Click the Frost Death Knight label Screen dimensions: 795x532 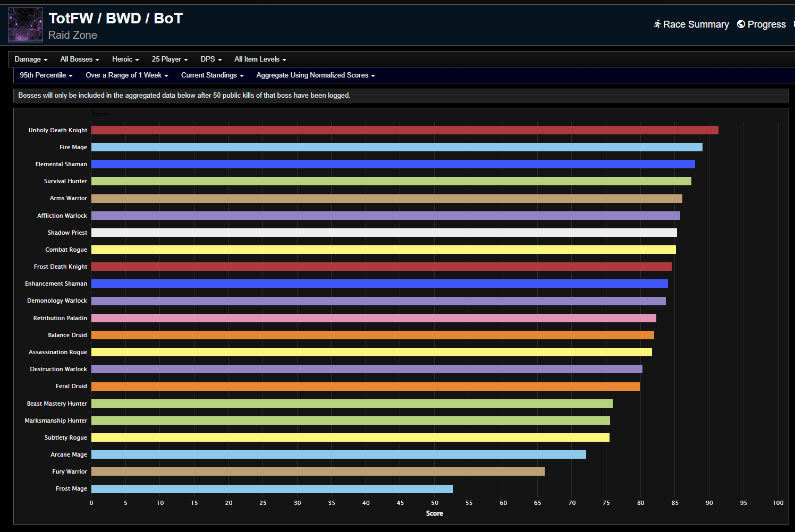pyautogui.click(x=61, y=267)
